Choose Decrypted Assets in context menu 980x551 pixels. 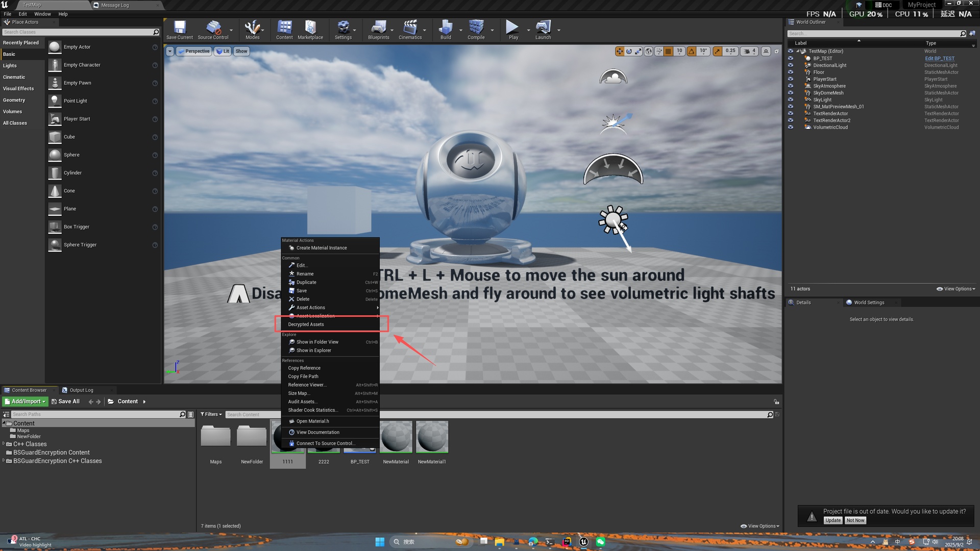[x=330, y=324]
